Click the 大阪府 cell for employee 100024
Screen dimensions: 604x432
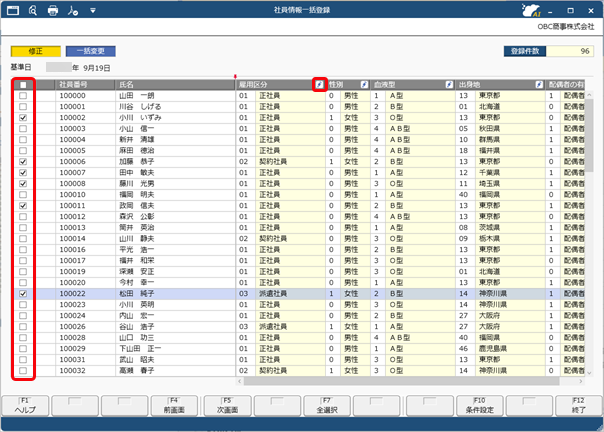[x=510, y=316]
